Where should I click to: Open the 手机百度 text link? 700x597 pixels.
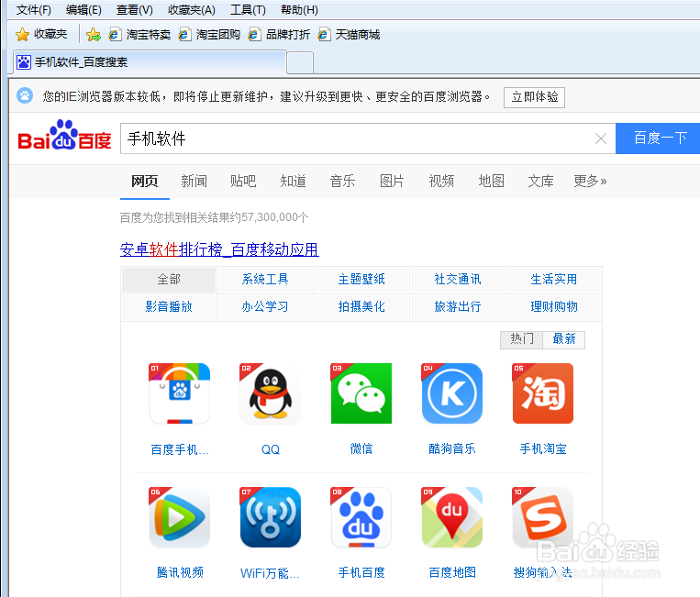coord(361,572)
